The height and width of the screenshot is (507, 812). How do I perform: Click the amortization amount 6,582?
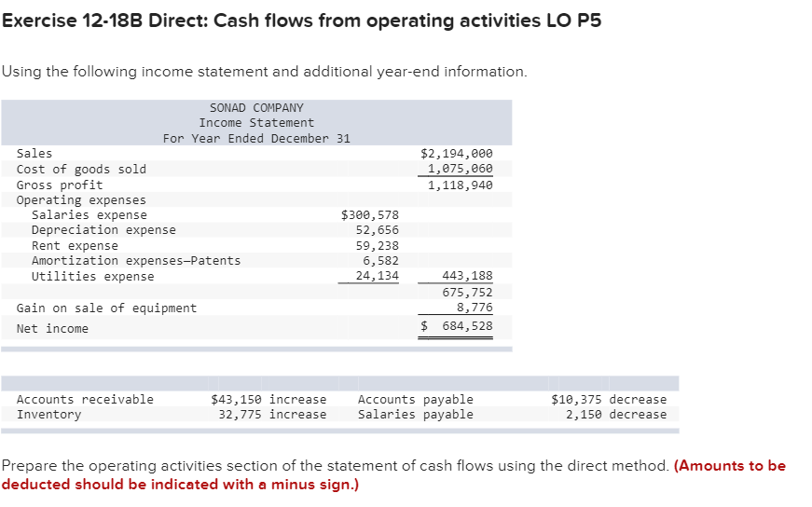[380, 261]
